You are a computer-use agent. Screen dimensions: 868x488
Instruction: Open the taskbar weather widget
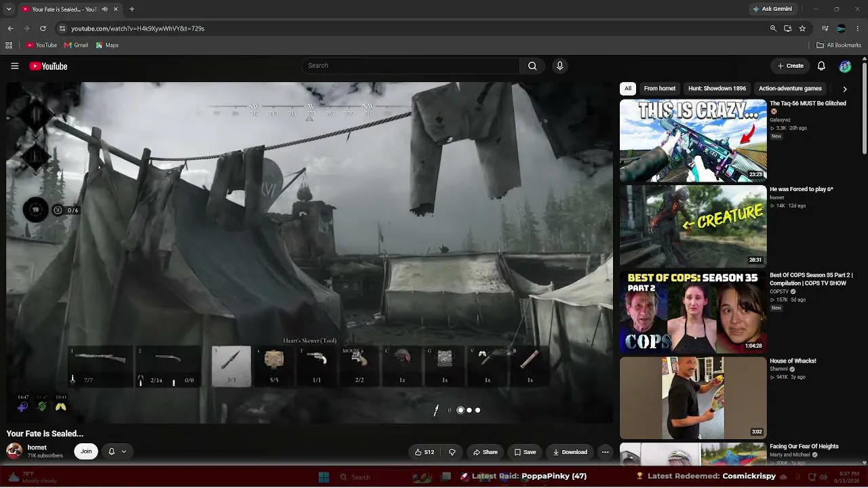(33, 477)
